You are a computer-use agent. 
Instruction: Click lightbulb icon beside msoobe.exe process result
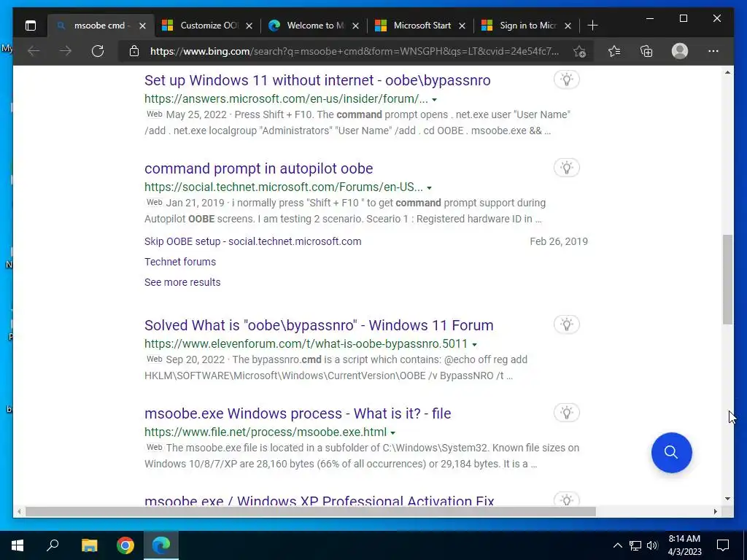(566, 413)
